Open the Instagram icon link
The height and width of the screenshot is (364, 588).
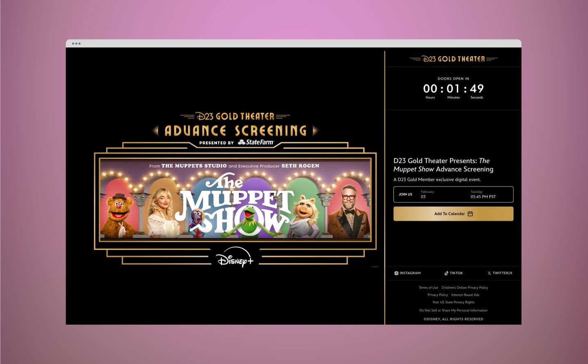point(396,273)
